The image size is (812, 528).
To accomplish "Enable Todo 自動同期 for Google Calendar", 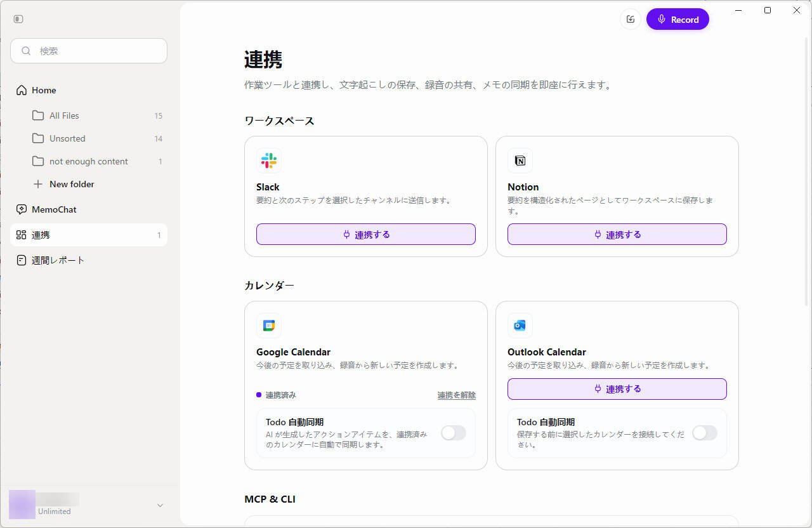I will point(454,433).
